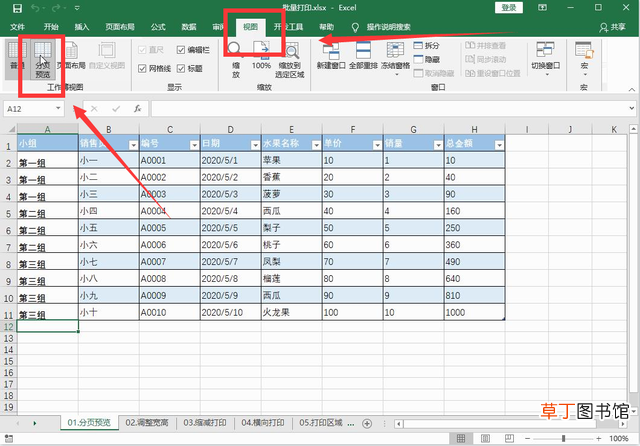This screenshot has width=640, height=446.
Task: Arrange All windows (全部重排)
Action: pos(363,56)
